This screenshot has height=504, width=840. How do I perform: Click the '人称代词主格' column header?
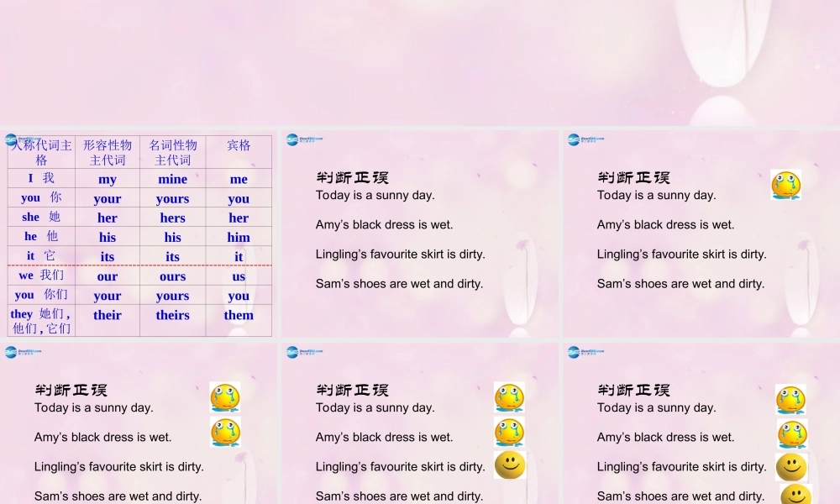point(41,152)
